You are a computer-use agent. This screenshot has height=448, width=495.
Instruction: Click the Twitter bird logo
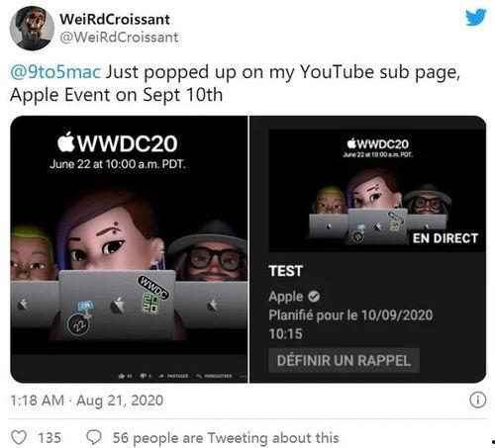[x=476, y=18]
